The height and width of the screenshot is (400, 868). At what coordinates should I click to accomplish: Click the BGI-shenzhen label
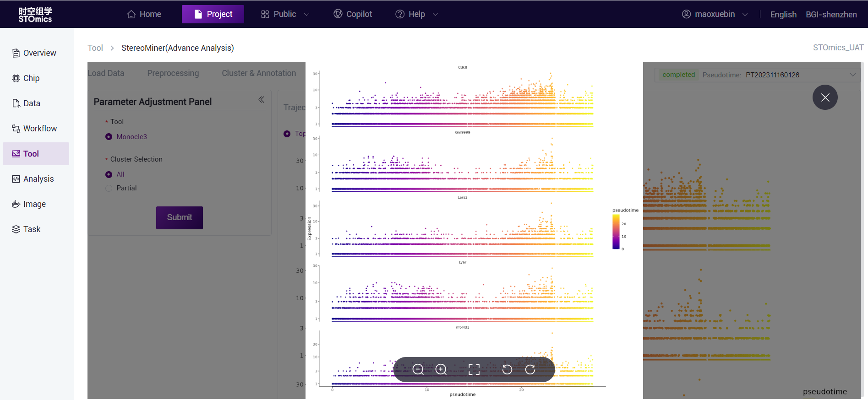831,15
